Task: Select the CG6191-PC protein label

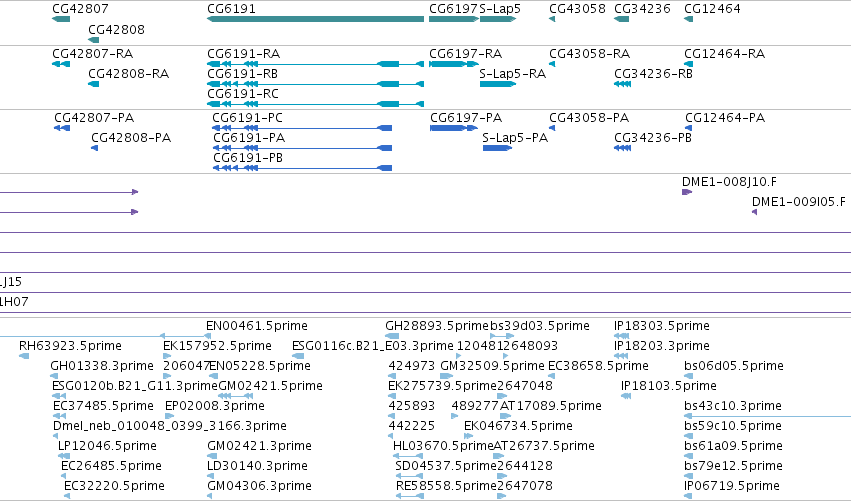Action: coord(247,118)
